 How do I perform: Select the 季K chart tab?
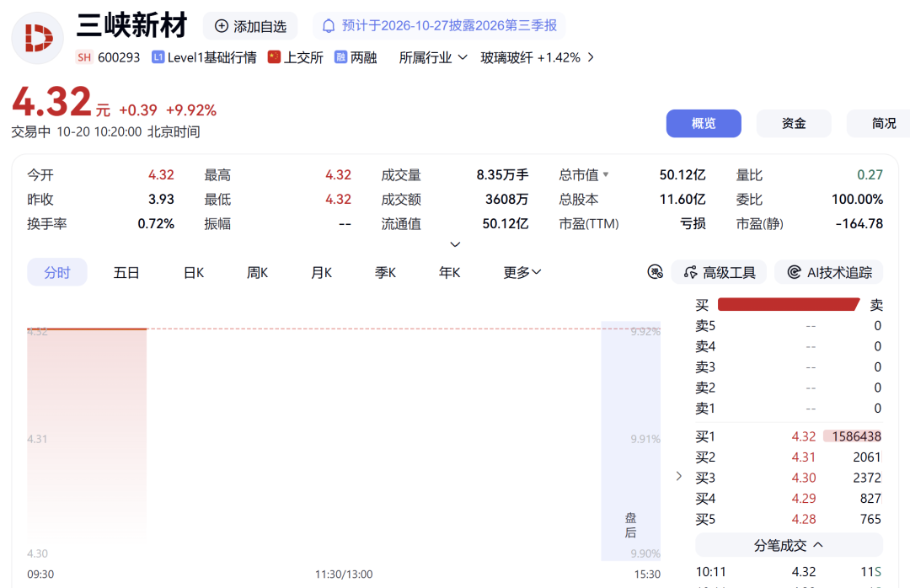click(x=385, y=272)
